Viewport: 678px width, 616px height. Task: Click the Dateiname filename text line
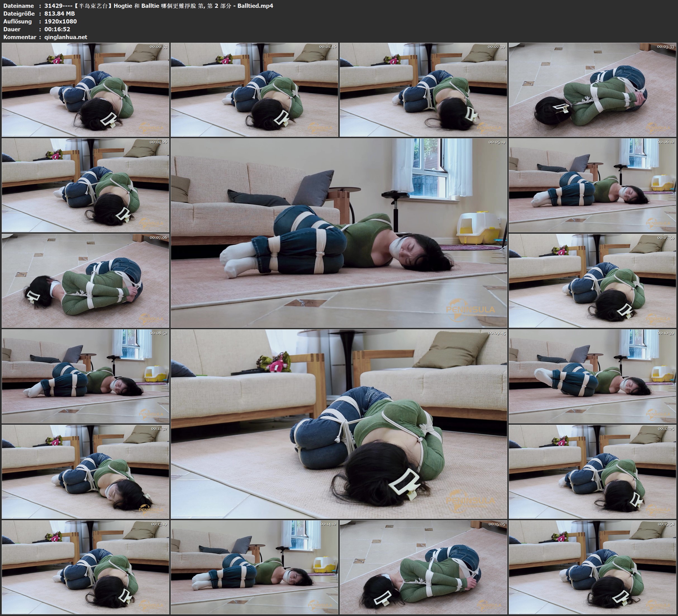click(x=158, y=6)
